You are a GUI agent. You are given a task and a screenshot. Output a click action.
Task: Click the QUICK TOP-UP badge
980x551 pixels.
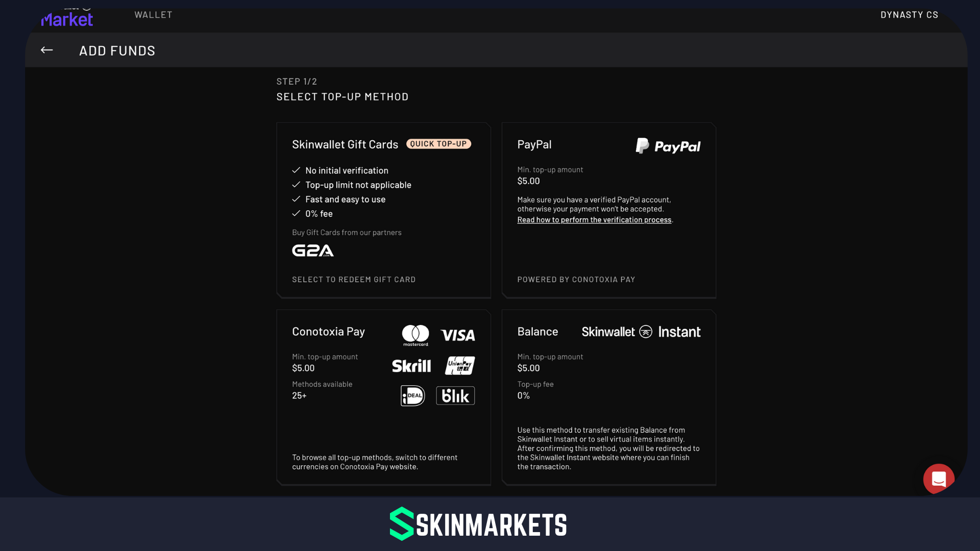tap(438, 144)
